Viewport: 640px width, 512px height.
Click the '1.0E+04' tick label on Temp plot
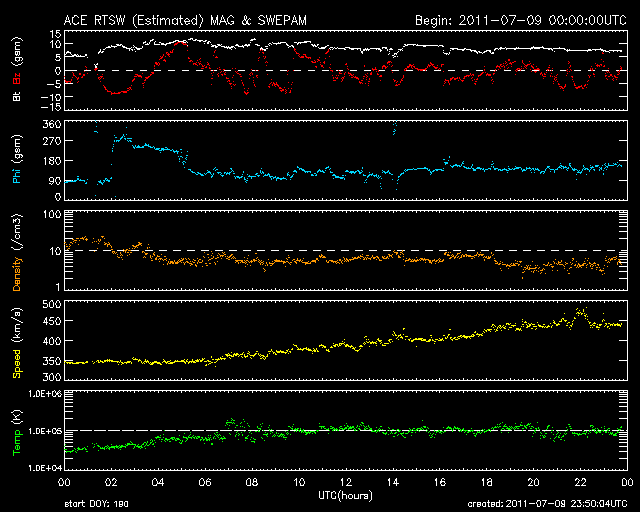pos(45,468)
